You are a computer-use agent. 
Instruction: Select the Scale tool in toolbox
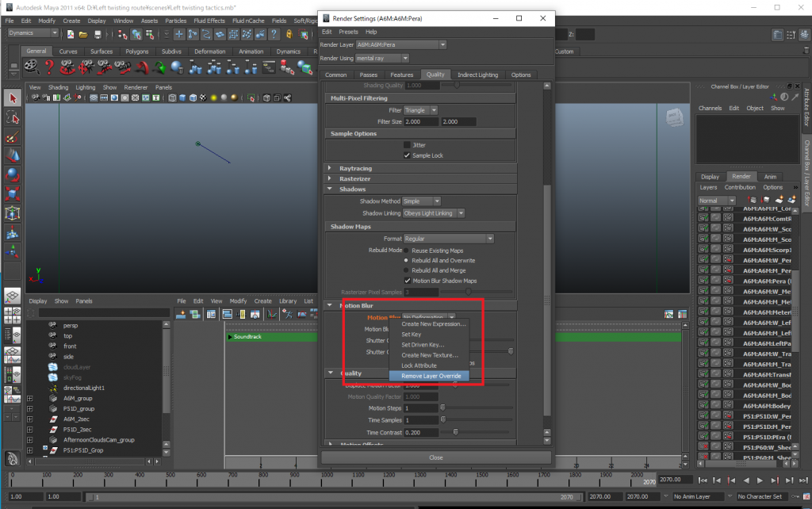pyautogui.click(x=13, y=194)
